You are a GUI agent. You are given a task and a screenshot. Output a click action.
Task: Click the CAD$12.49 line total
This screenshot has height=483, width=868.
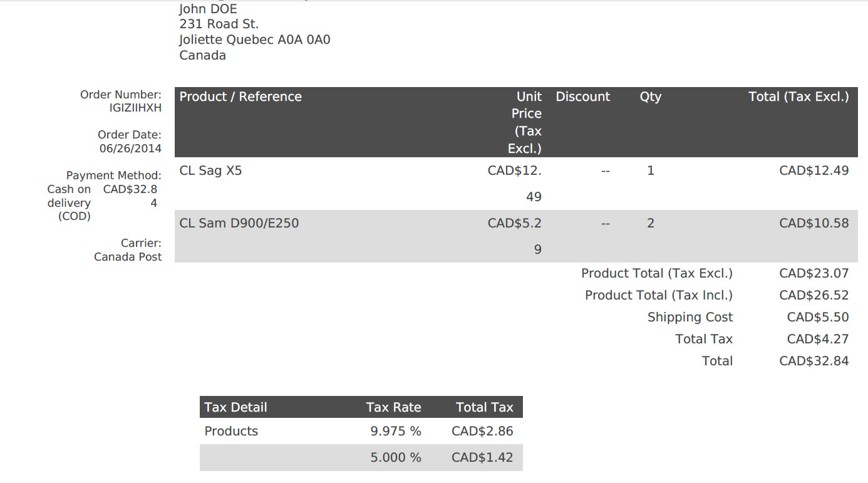[814, 170]
